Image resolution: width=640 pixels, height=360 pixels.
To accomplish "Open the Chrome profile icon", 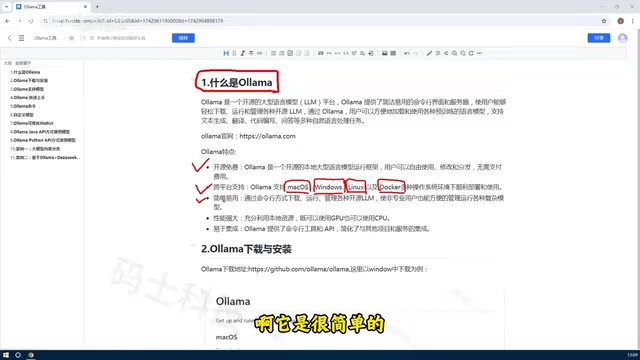I will pyautogui.click(x=620, y=21).
